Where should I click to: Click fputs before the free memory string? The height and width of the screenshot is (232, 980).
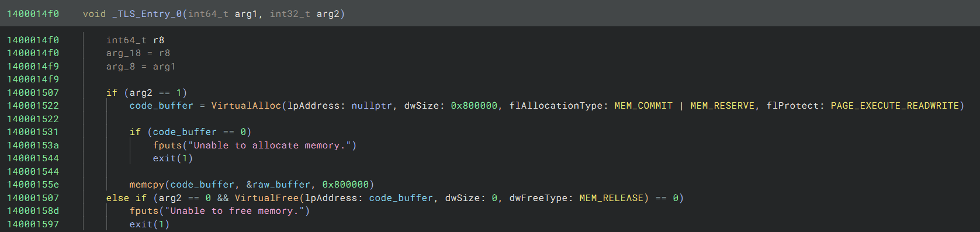144,211
